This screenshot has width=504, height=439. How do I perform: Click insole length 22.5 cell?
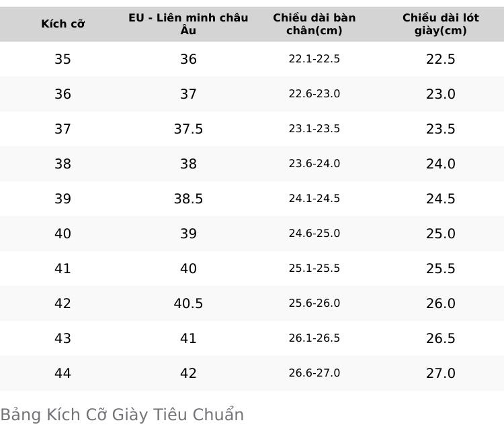pyautogui.click(x=441, y=59)
